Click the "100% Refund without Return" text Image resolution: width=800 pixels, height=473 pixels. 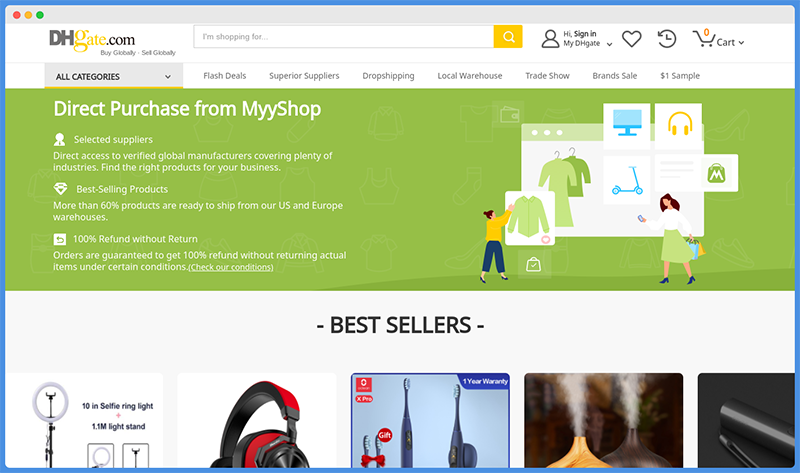(x=135, y=239)
